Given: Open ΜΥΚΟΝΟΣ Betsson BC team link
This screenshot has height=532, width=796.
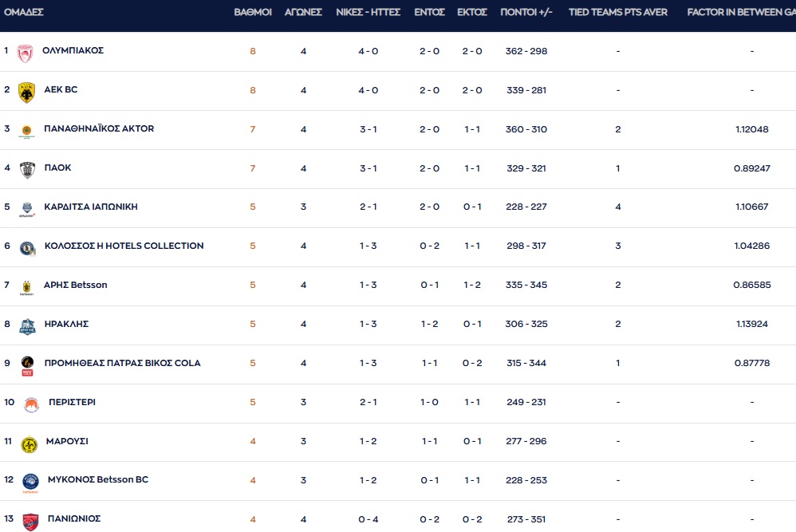Looking at the screenshot, I should pos(98,480).
